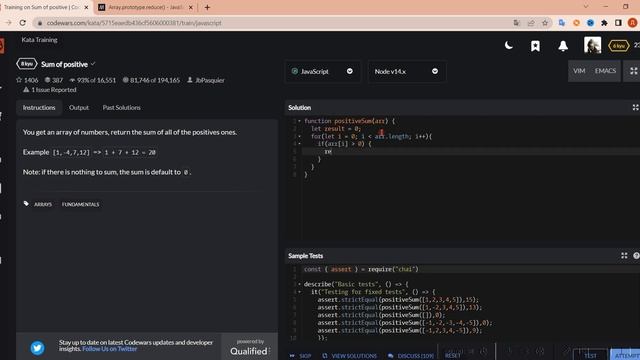This screenshot has width=640, height=360.
Task: Open the JavaScript language dropdown
Action: coord(322,71)
